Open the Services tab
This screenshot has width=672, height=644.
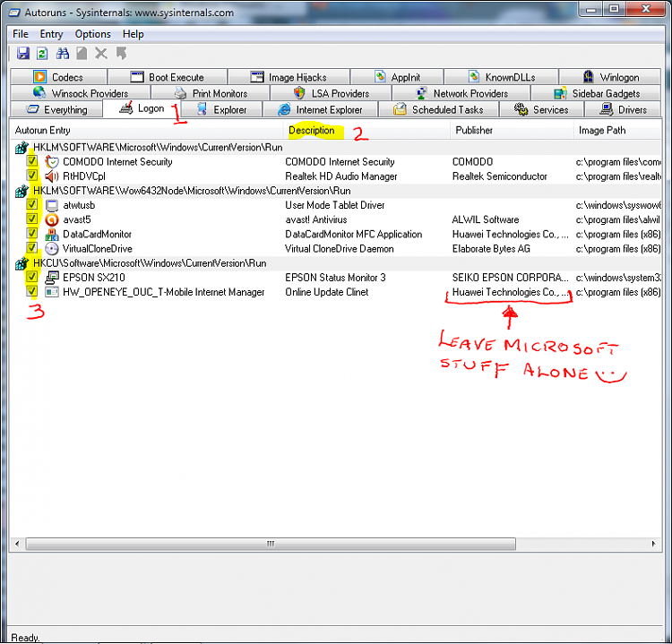tap(541, 109)
